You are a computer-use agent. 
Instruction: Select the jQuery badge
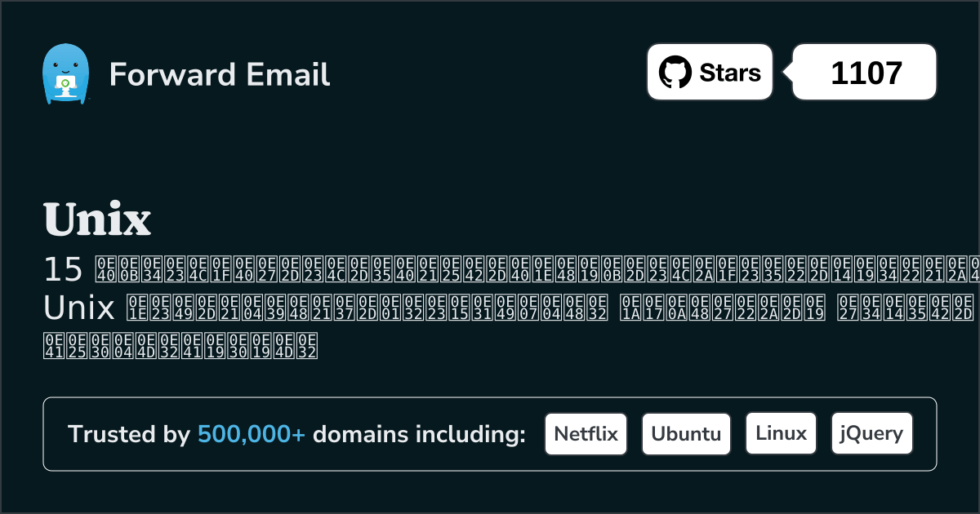[871, 433]
